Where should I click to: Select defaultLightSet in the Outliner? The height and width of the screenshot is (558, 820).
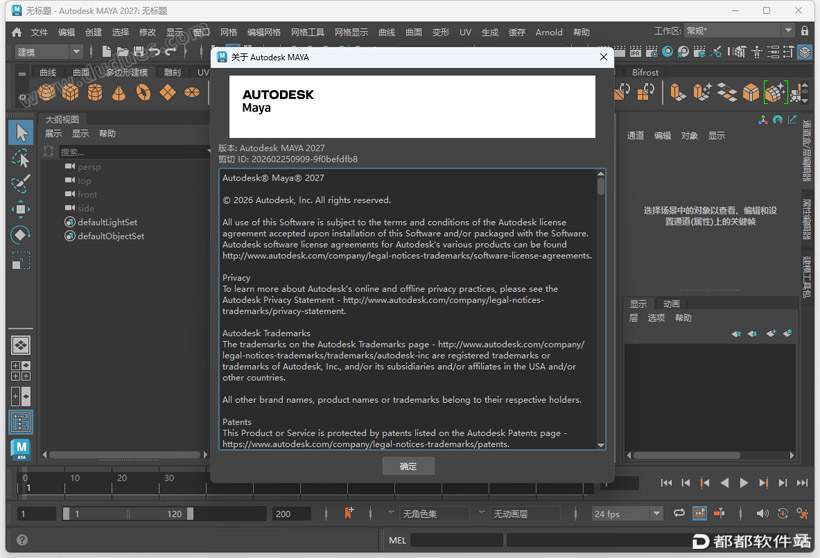click(x=107, y=222)
